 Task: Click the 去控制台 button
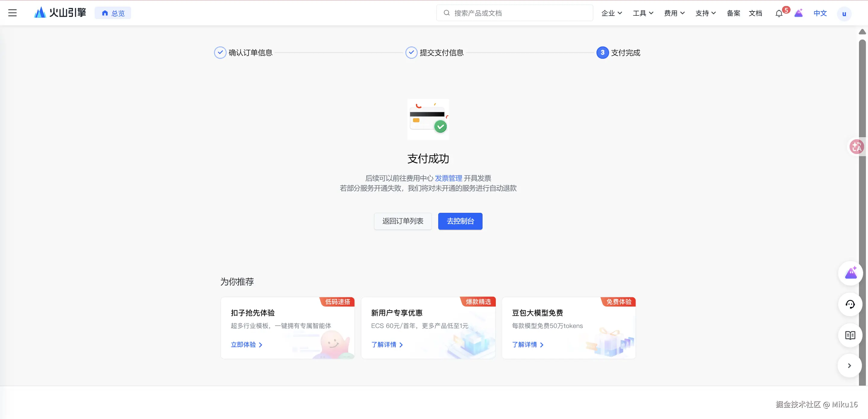pos(460,221)
